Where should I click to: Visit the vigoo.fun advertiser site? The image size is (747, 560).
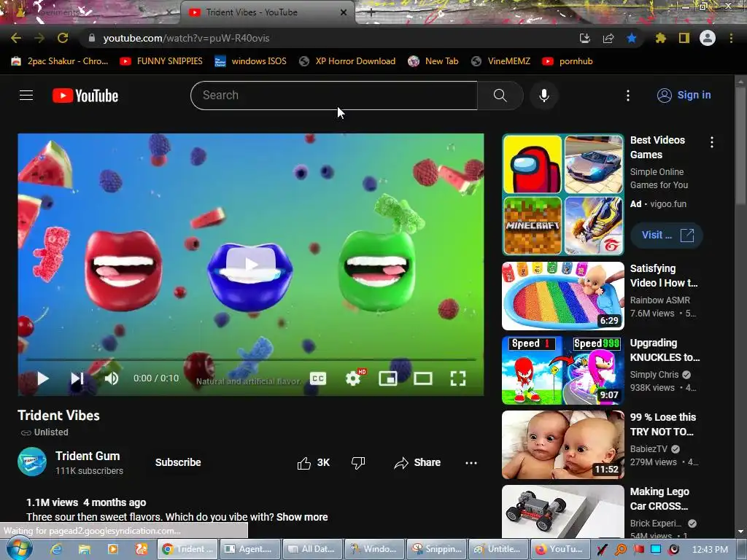click(x=667, y=235)
